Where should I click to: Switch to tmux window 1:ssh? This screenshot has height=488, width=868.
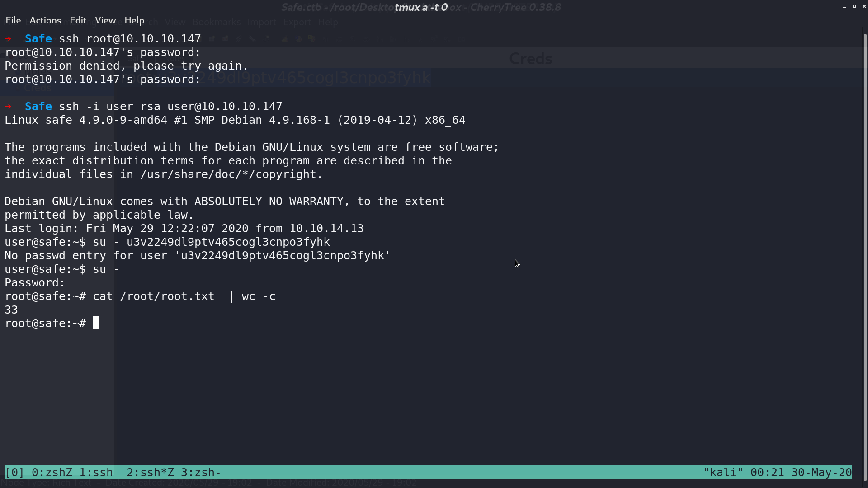[x=96, y=473]
